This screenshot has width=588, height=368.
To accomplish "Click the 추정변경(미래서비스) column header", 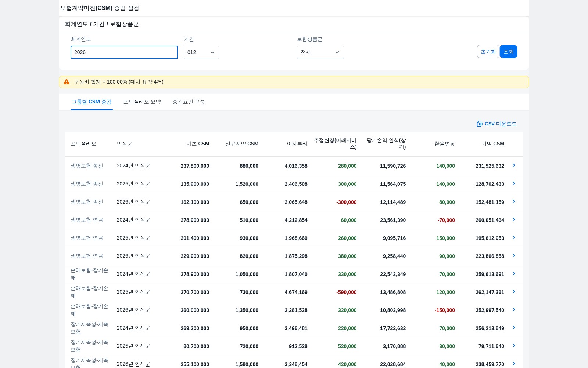I will coord(335,144).
